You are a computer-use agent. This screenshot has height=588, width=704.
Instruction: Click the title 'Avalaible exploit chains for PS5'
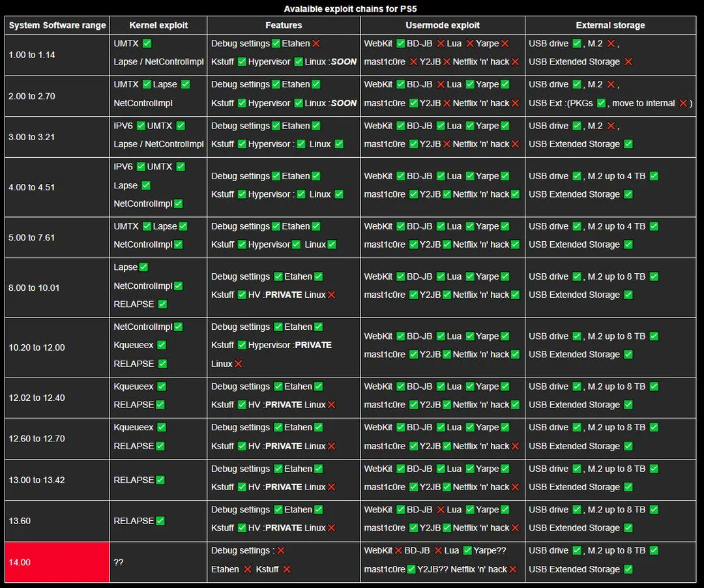[x=350, y=8]
